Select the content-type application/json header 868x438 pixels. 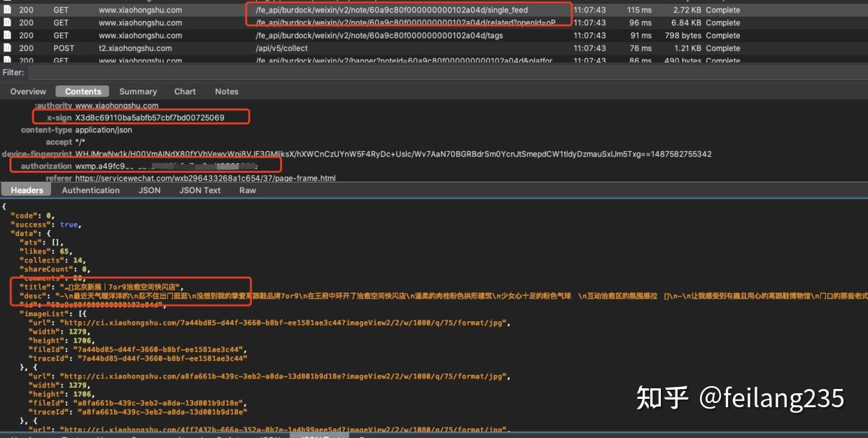coord(76,130)
